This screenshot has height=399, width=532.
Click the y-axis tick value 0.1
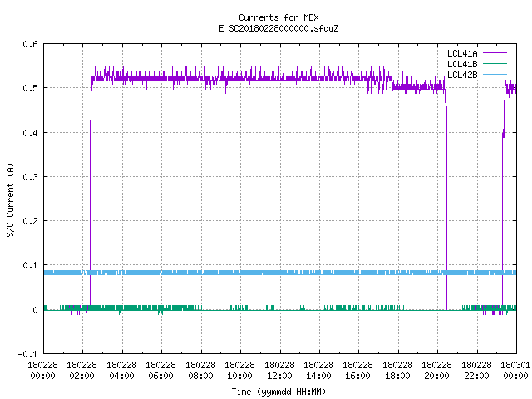30,265
